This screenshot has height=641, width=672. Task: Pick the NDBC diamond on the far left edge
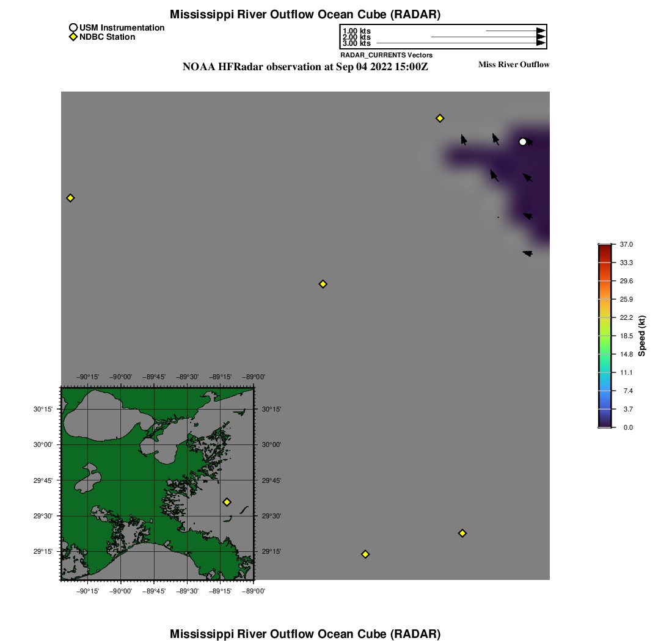click(x=70, y=198)
